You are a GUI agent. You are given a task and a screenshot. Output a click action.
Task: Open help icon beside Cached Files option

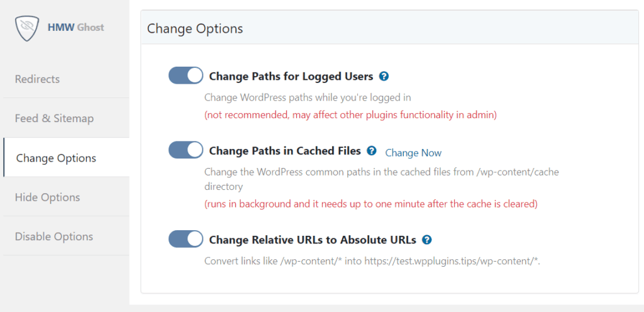[x=372, y=151]
